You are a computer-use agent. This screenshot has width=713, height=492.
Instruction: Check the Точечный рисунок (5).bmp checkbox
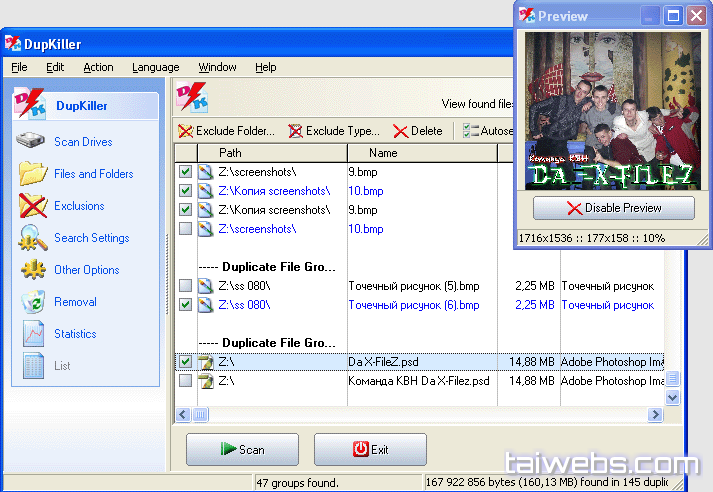pos(185,286)
